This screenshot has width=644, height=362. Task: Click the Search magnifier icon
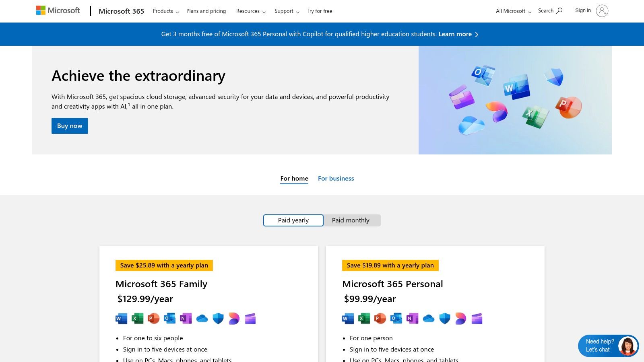tap(559, 11)
